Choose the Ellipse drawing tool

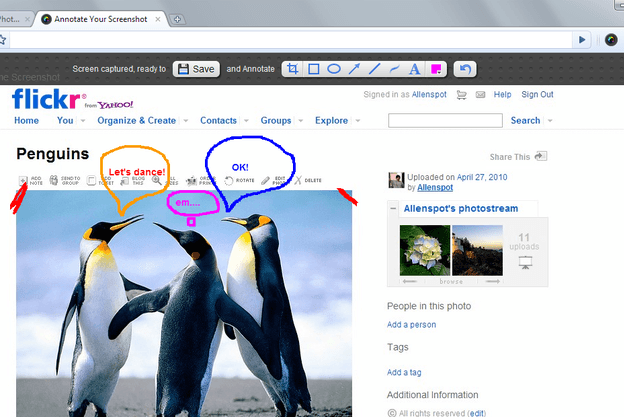pos(333,69)
